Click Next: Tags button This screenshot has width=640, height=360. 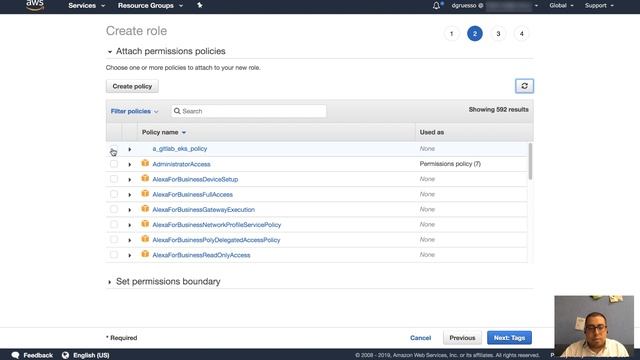[509, 338]
